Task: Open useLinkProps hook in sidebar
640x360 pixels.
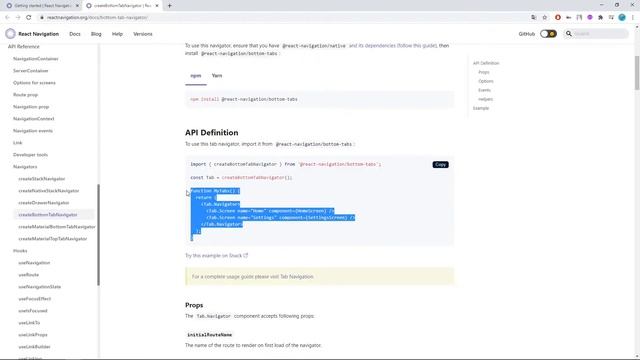Action: tap(33, 335)
